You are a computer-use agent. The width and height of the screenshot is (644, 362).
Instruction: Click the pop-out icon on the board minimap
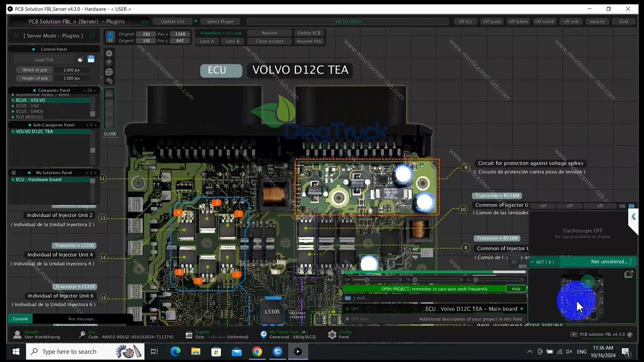[628, 274]
